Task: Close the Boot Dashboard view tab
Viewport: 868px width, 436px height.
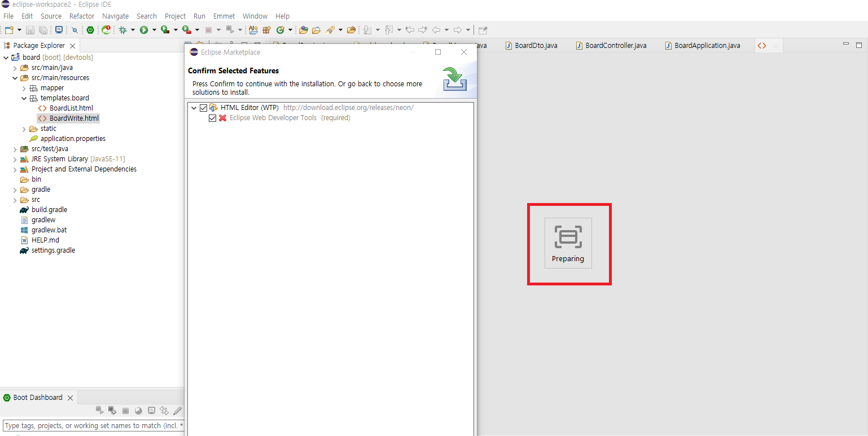Action: coord(70,398)
